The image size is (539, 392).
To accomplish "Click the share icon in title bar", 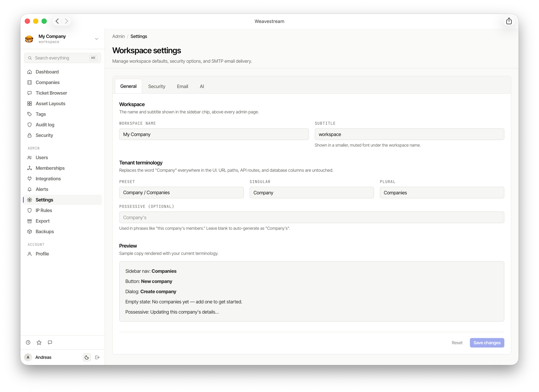I will click(x=509, y=21).
